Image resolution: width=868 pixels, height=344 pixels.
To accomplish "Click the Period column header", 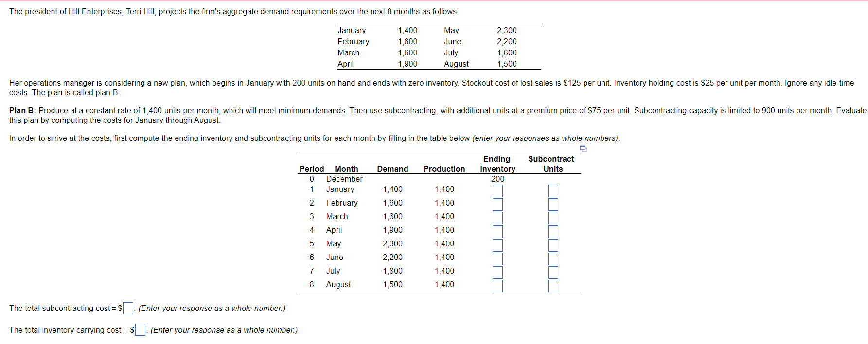I will 312,169.
